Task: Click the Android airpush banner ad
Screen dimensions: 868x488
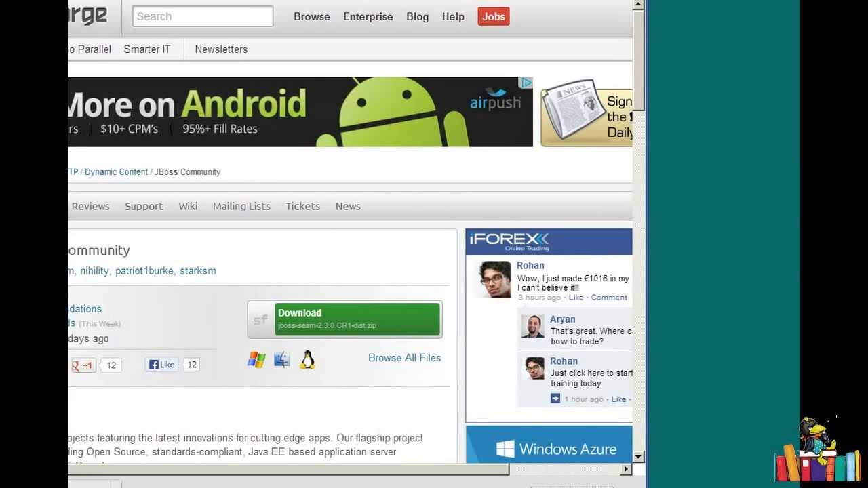Action: (x=300, y=112)
